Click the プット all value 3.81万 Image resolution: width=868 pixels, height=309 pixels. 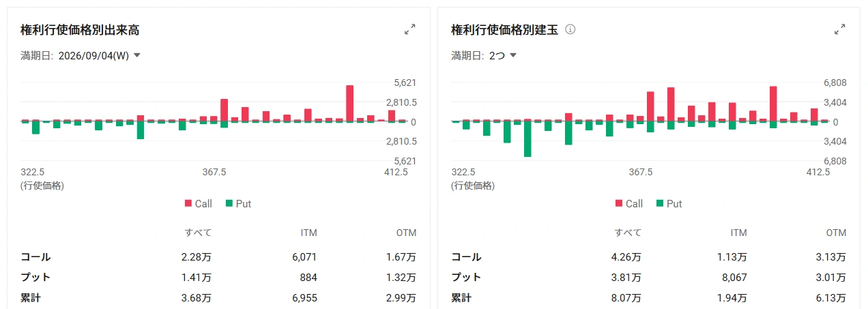pyautogui.click(x=626, y=277)
